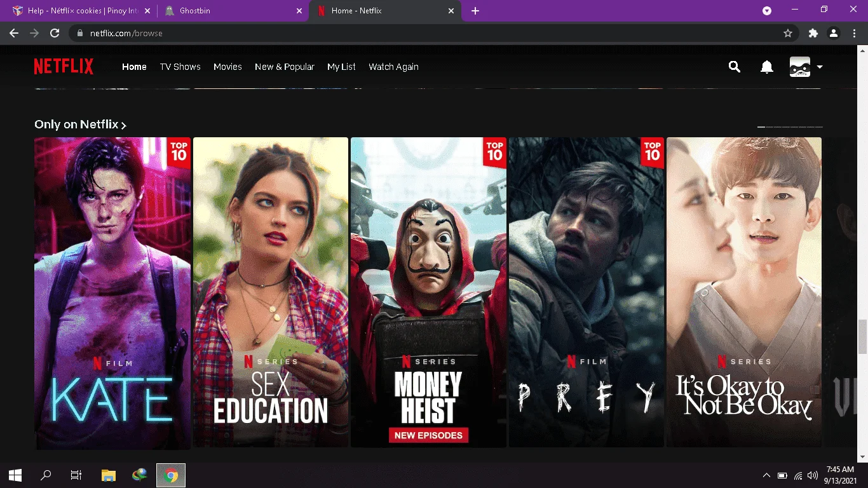Switch to the Ghostbin tab

click(231, 11)
